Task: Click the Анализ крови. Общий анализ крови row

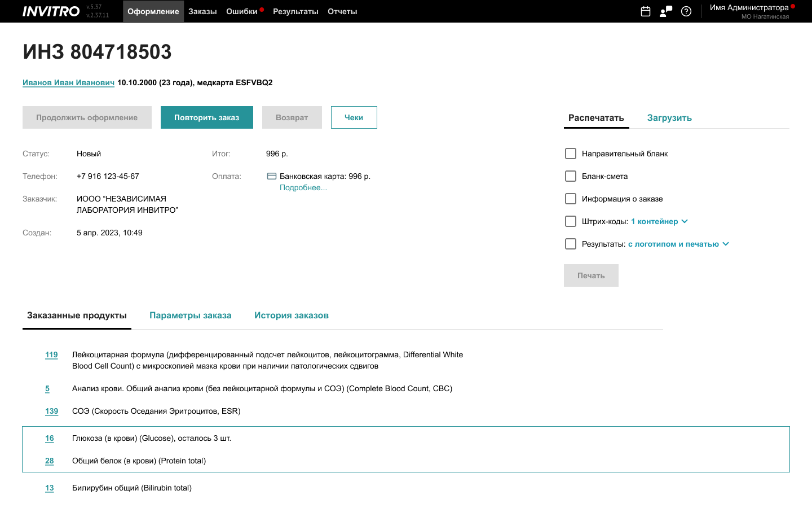Action: click(262, 388)
